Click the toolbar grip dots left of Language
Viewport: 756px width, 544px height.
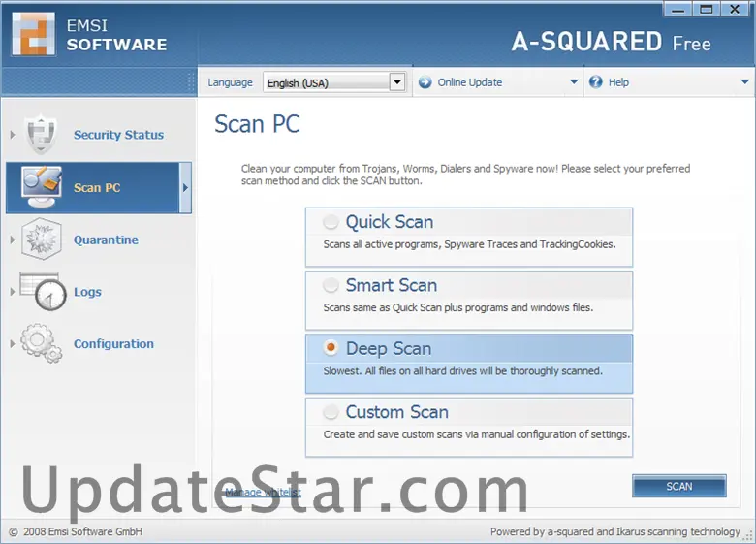191,82
